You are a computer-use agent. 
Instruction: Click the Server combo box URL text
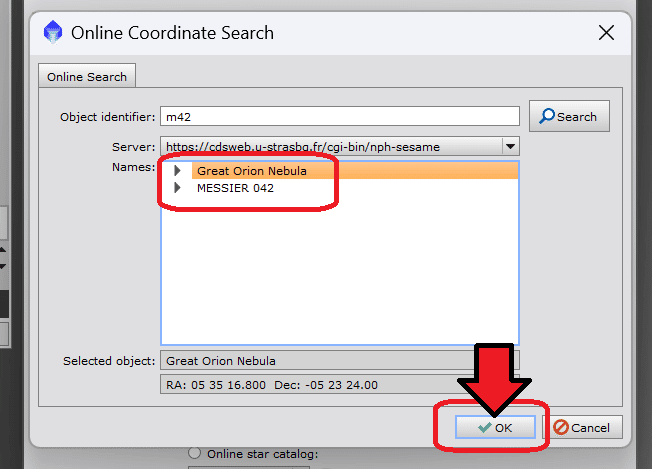[x=303, y=147]
